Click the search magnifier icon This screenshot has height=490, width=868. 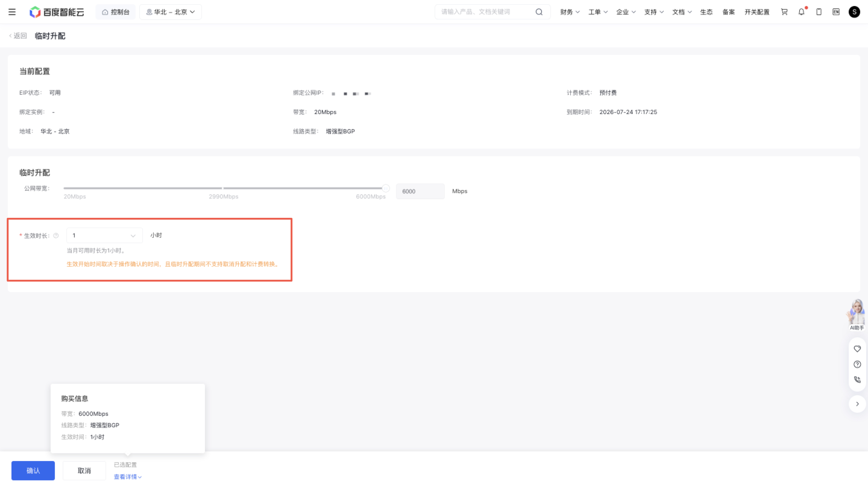click(x=539, y=12)
